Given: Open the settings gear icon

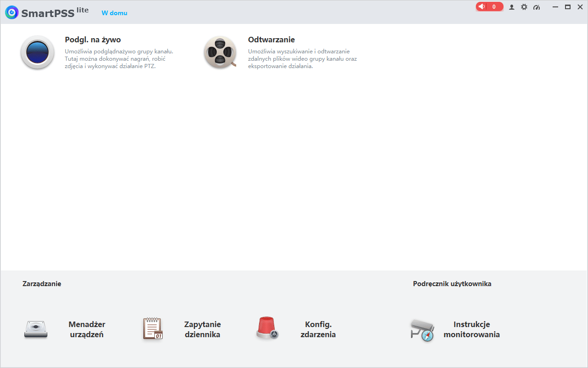Looking at the screenshot, I should pyautogui.click(x=524, y=7).
